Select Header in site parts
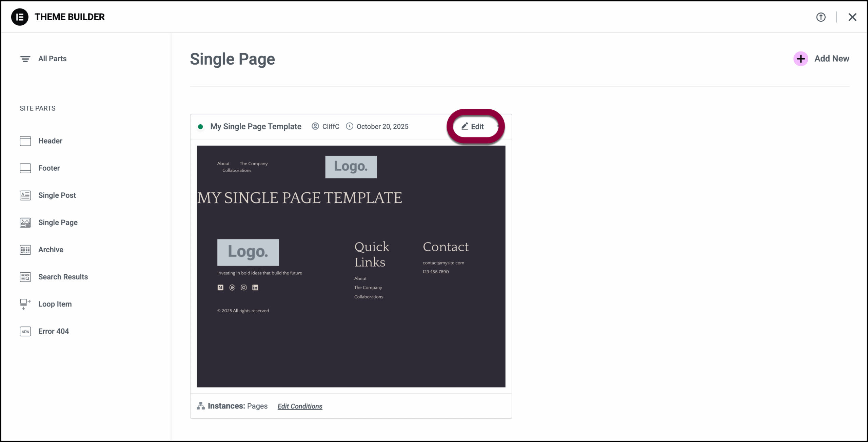Viewport: 868px width, 442px height. 50,141
